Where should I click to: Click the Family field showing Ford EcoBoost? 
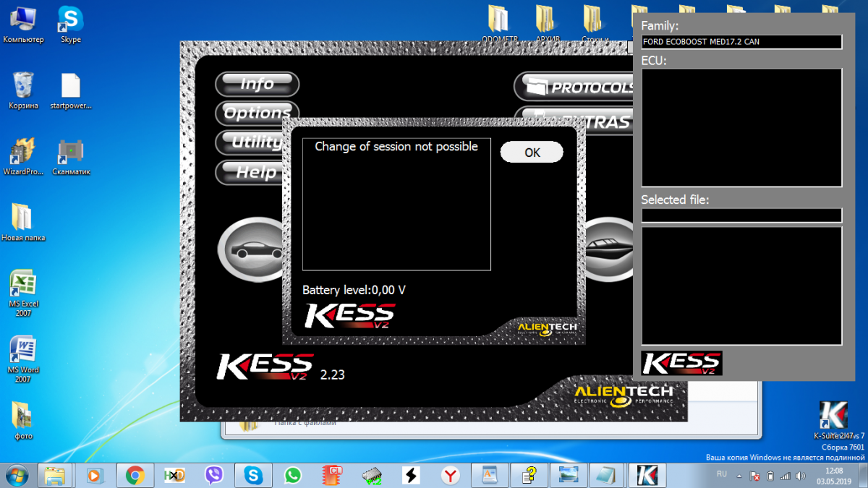click(741, 42)
